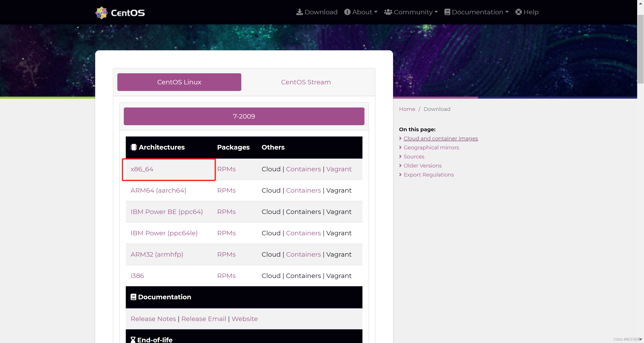
Task: Expand the Documentation dropdown menu
Action: [x=477, y=12]
